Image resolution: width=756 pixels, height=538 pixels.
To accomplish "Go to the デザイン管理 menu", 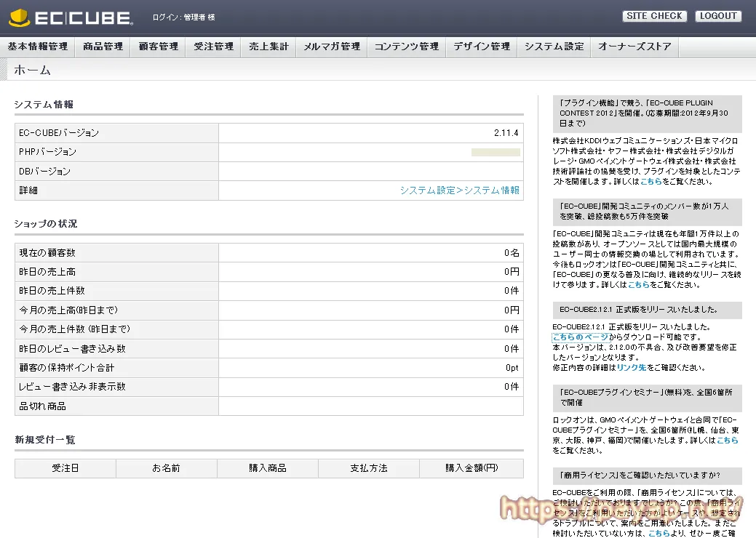I will click(x=481, y=47).
